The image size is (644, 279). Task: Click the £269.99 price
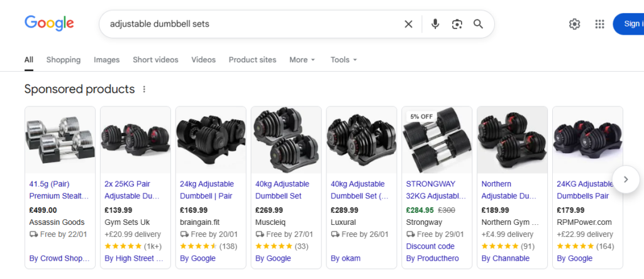pyautogui.click(x=269, y=210)
